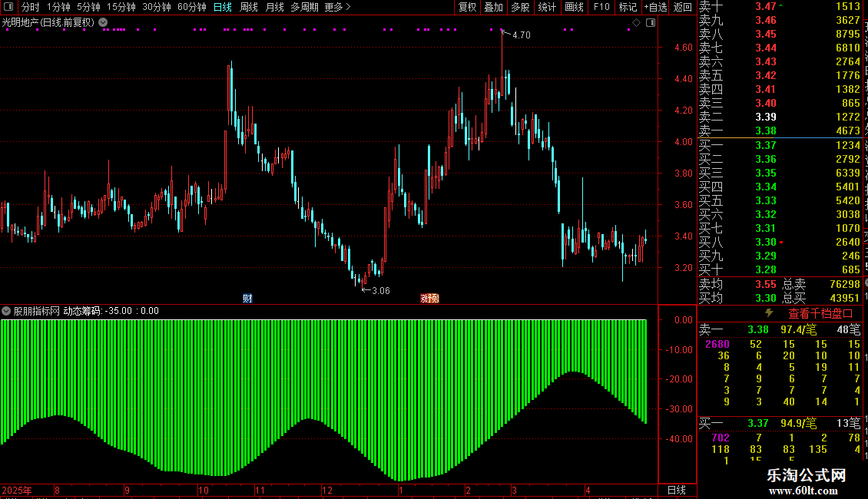Click month 12 on time axis

click(x=327, y=491)
